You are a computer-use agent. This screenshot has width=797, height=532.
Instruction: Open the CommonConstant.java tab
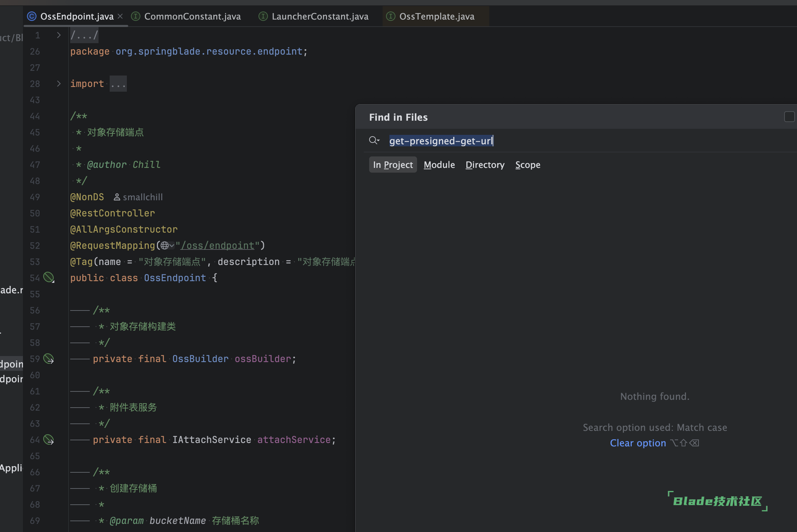point(192,16)
